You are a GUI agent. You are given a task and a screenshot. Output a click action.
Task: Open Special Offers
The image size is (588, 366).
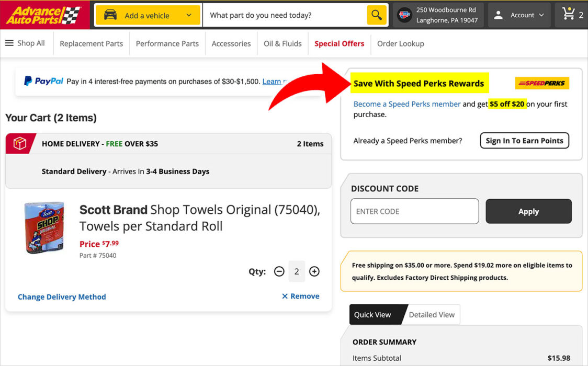click(339, 43)
